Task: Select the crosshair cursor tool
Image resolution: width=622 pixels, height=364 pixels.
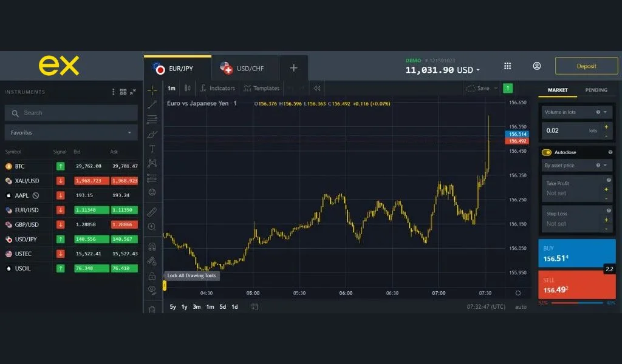Action: (152, 90)
